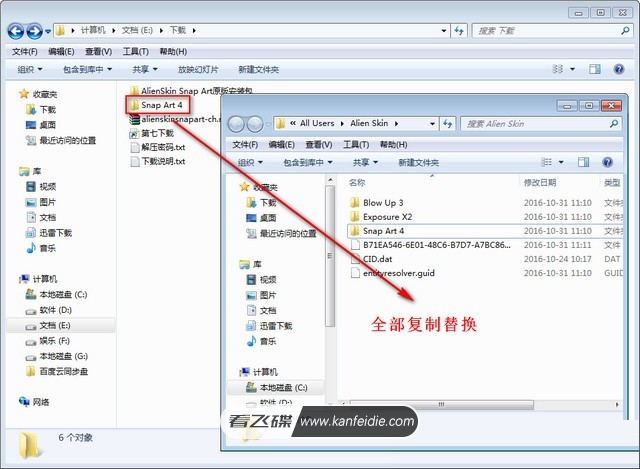Viewport: 640px width, 469px height.
Task: Open 本地磁盘 (C:) in Alien Skin sidebar
Action: pos(276,387)
